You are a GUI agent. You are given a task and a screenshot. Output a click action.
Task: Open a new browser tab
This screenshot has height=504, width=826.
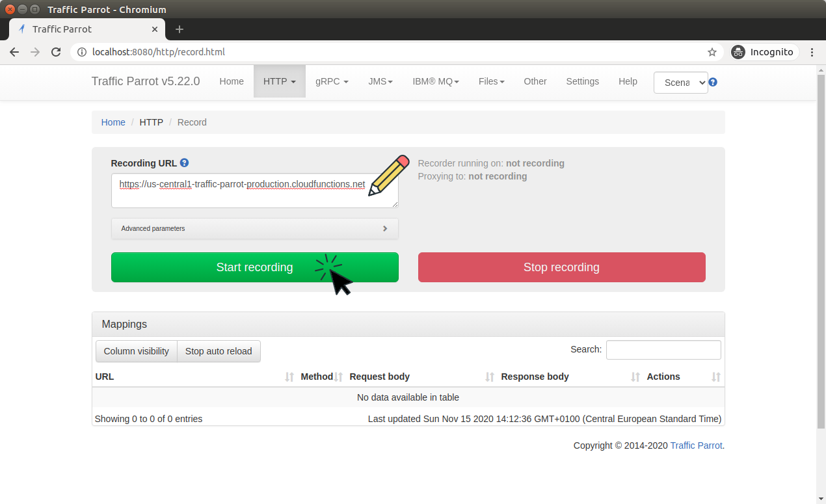coord(180,29)
